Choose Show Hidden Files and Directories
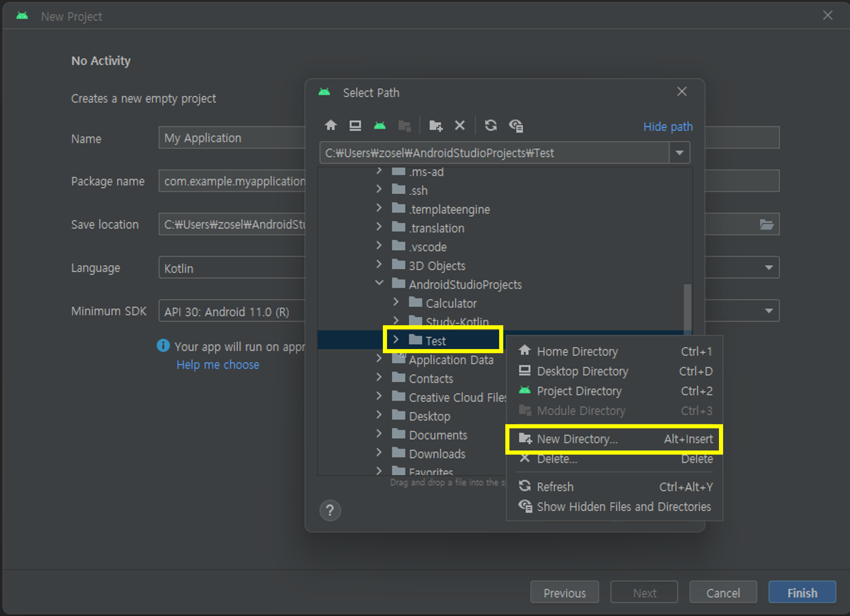The width and height of the screenshot is (850, 616). pos(615,506)
